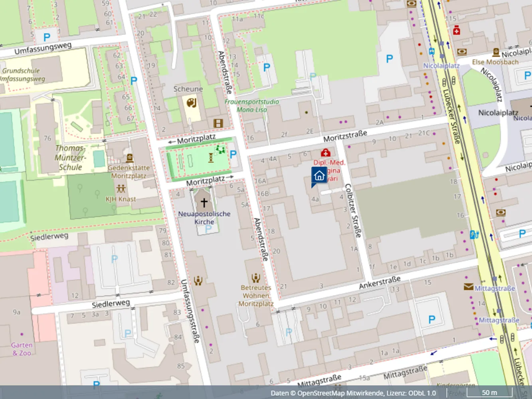The height and width of the screenshot is (399, 532).
Task: Click the cross icon of Neuapostolische Kirche
Action: coord(204,203)
